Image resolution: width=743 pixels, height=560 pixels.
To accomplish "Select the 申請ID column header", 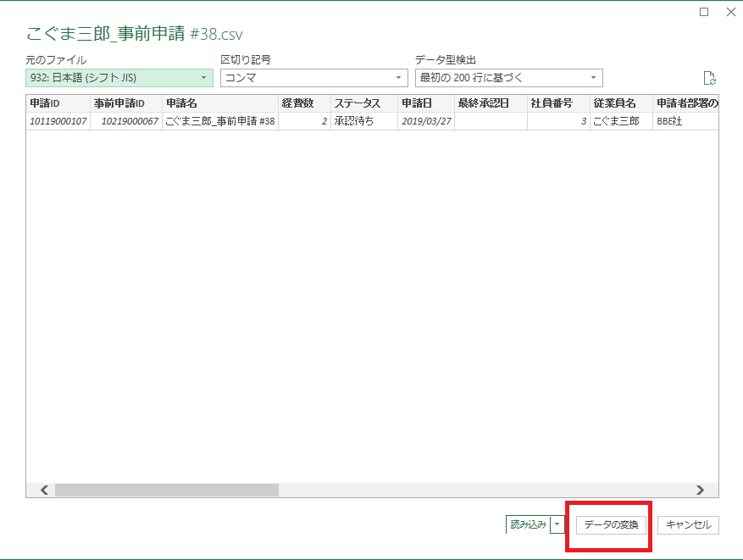I will pos(58,103).
